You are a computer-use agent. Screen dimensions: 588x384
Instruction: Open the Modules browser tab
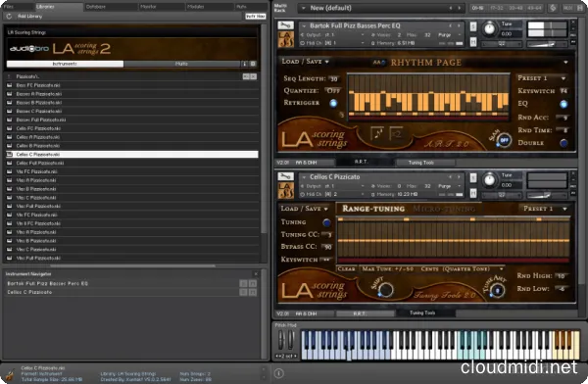click(x=210, y=7)
